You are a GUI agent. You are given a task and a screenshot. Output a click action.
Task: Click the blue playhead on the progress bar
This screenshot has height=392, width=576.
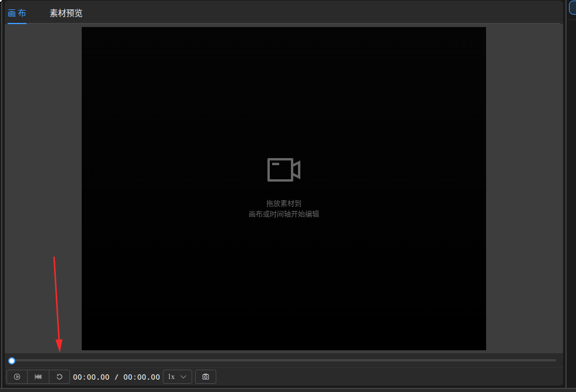(x=12, y=361)
